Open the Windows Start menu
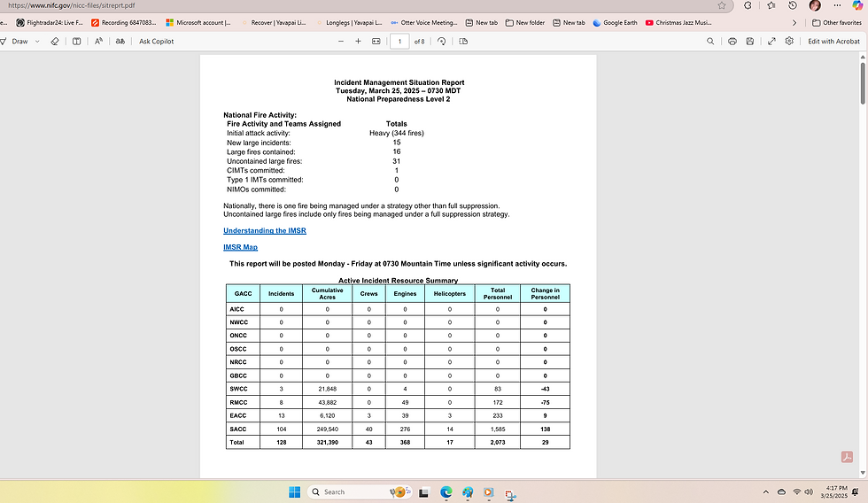 [x=294, y=492]
